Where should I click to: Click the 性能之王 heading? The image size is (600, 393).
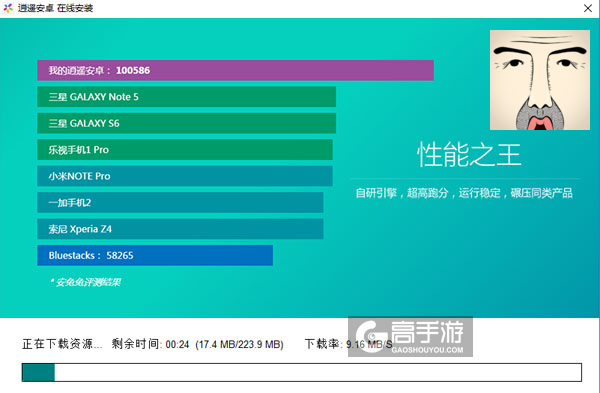pos(469,155)
